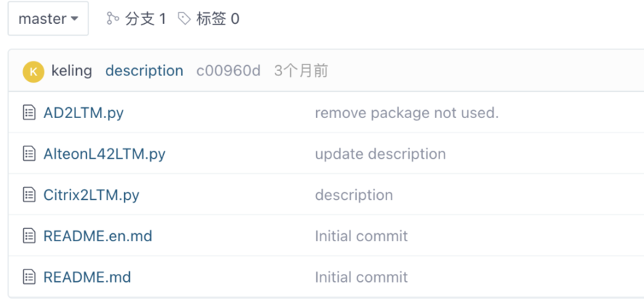Open the README.md file
The image size is (644, 305).
click(x=87, y=277)
